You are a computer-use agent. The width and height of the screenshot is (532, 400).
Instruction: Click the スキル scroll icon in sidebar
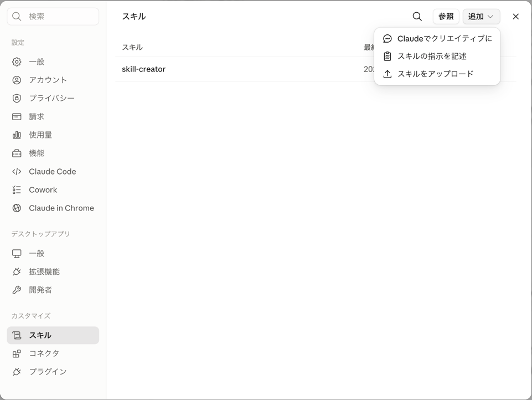click(17, 336)
